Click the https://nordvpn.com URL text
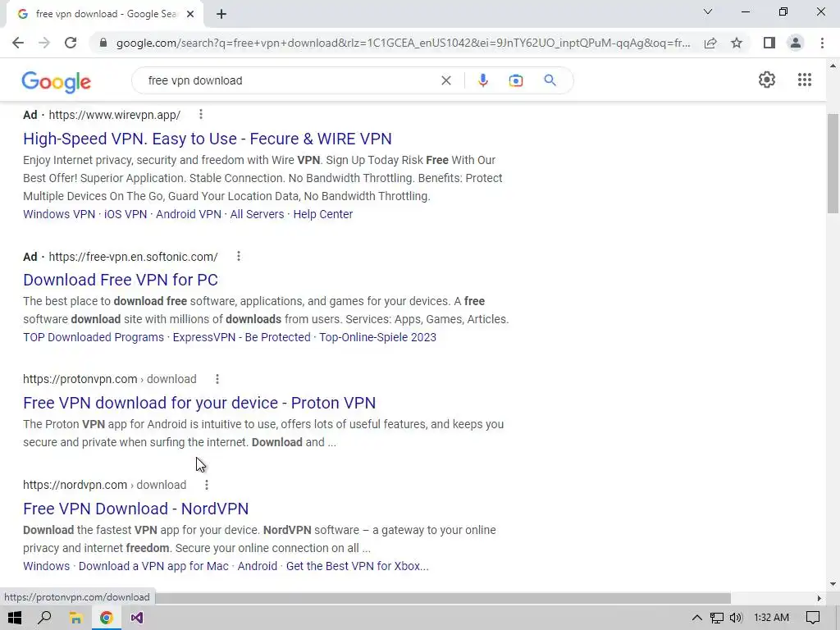The height and width of the screenshot is (630, 840). 75,485
